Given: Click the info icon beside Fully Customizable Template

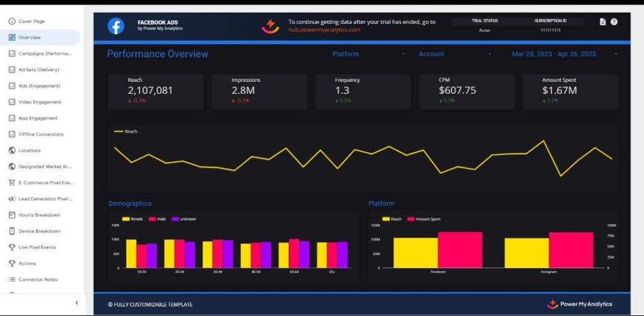Looking at the screenshot, I should (109, 305).
